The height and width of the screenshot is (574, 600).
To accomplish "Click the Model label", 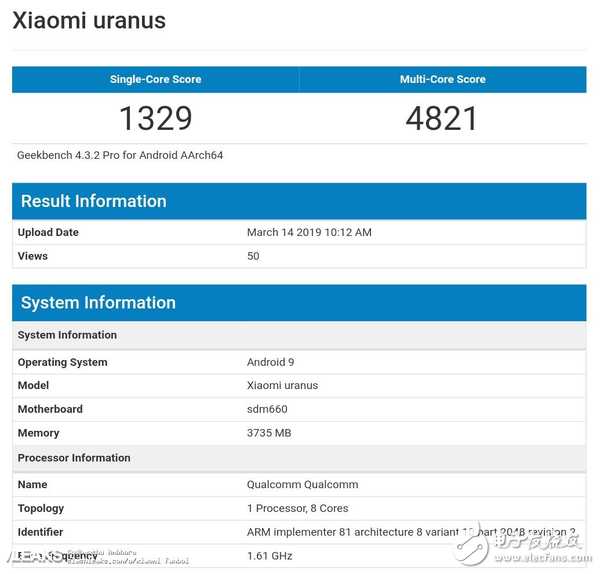I will 33,385.
